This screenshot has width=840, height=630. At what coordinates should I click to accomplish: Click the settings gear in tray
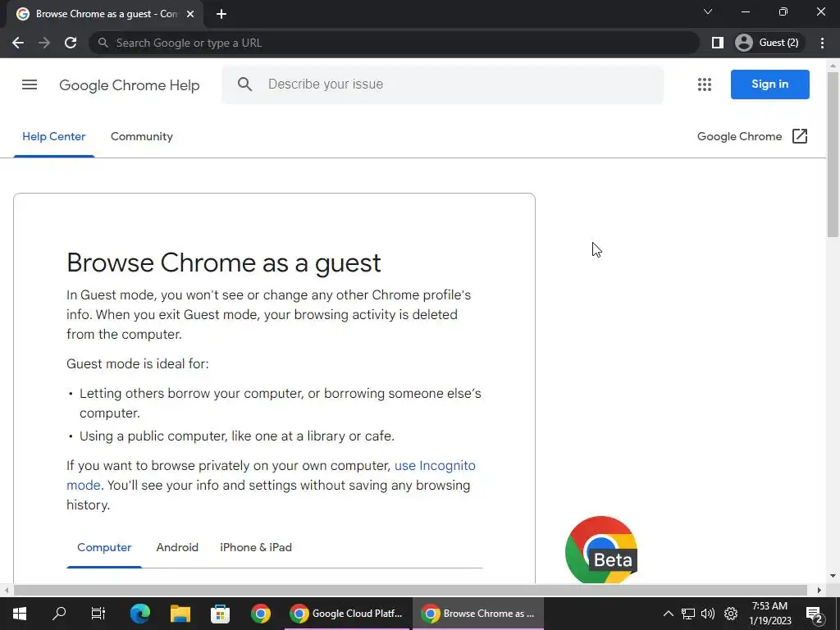point(731,614)
